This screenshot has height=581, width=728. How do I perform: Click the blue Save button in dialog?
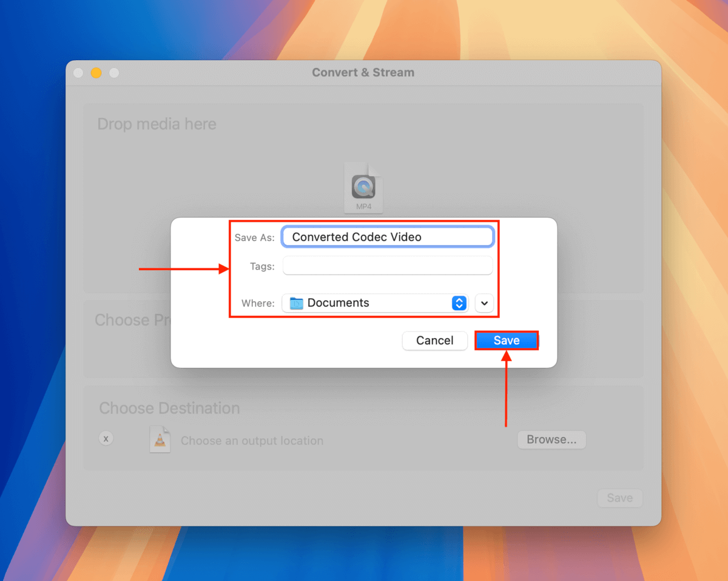click(x=507, y=341)
